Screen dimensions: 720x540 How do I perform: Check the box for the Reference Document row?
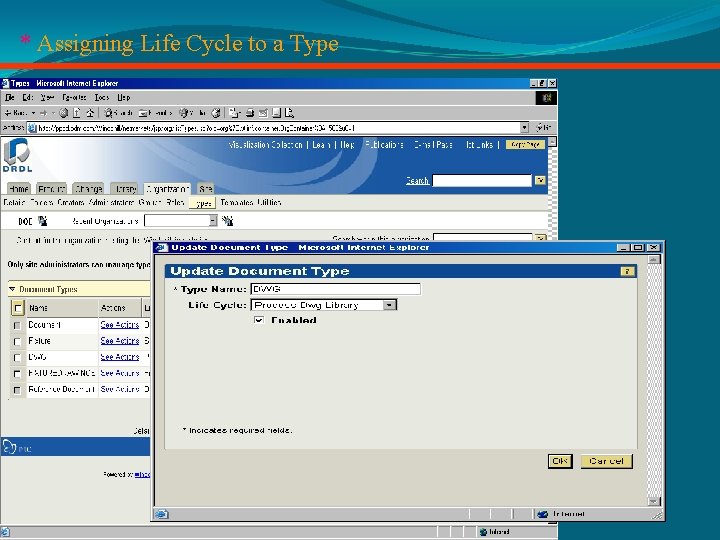tap(17, 390)
